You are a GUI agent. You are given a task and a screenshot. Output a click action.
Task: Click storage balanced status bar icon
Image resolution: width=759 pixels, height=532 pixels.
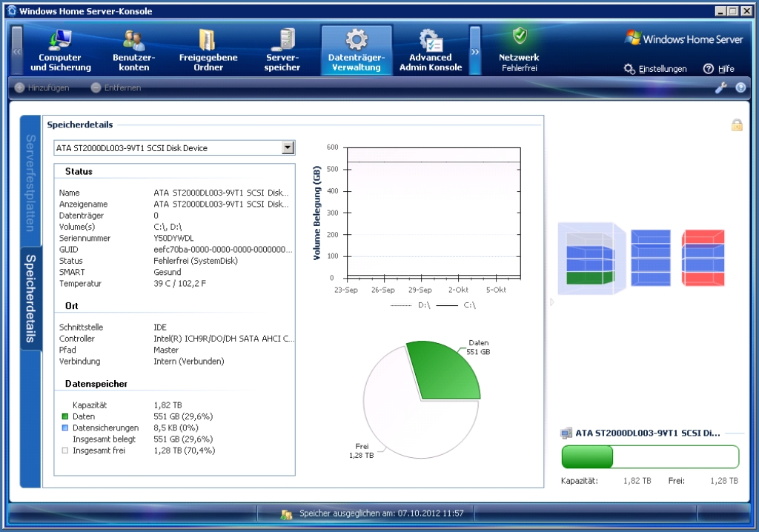tap(287, 514)
